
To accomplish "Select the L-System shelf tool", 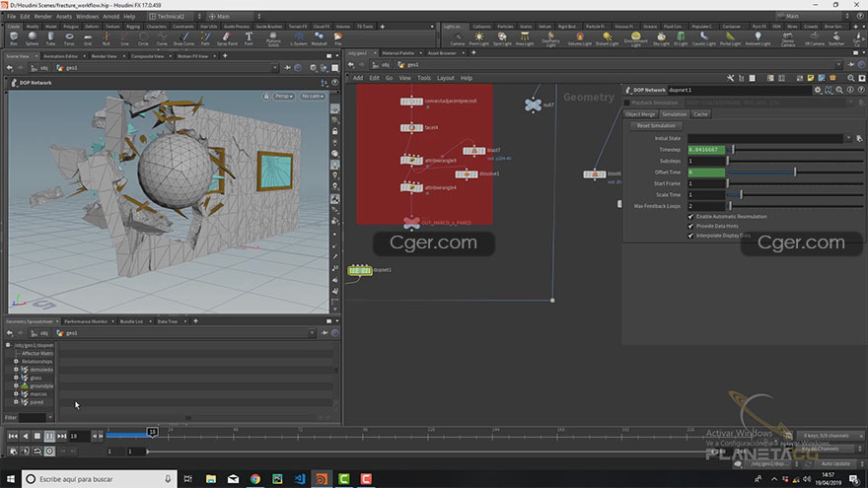I will point(299,38).
